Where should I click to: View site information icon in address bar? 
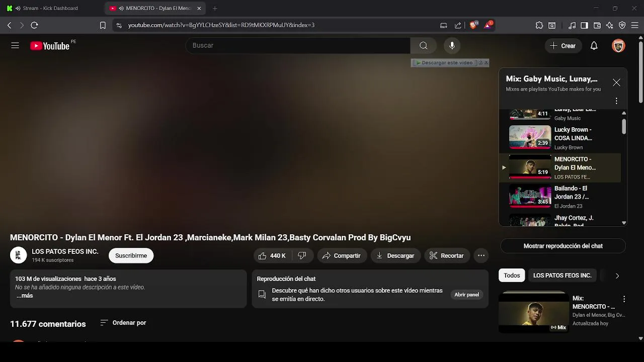[x=119, y=25]
